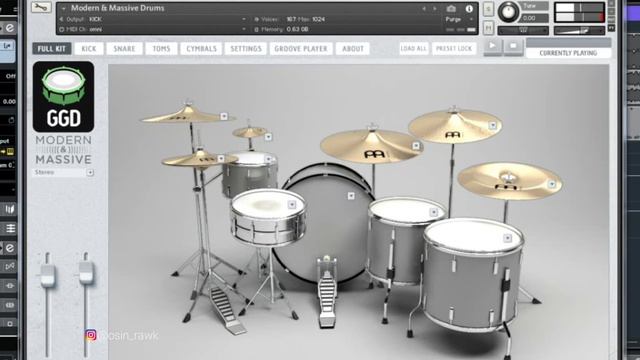Hit the china cymbal
The height and width of the screenshot is (360, 640).
[509, 180]
